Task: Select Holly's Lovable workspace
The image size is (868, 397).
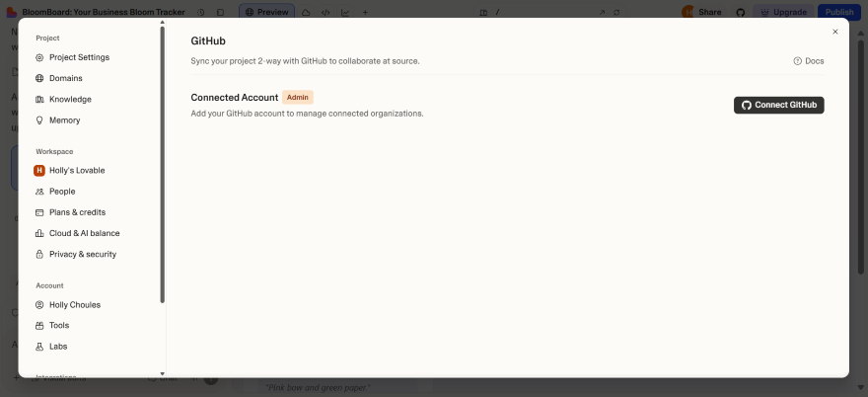Action: 77,171
